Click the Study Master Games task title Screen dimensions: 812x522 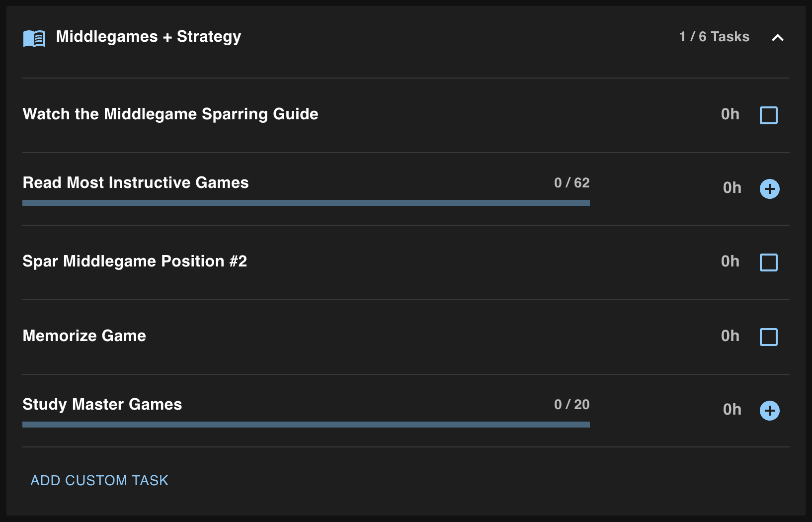102,405
